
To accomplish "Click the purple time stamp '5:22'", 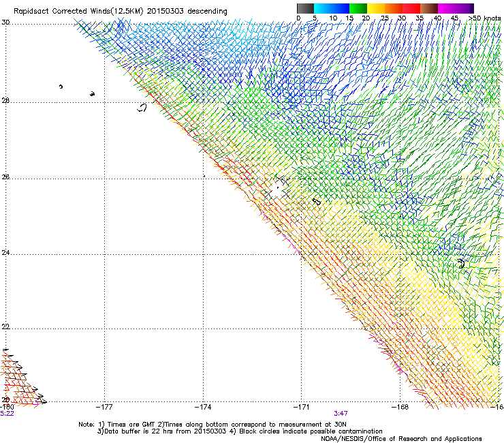I will (x=7, y=414).
